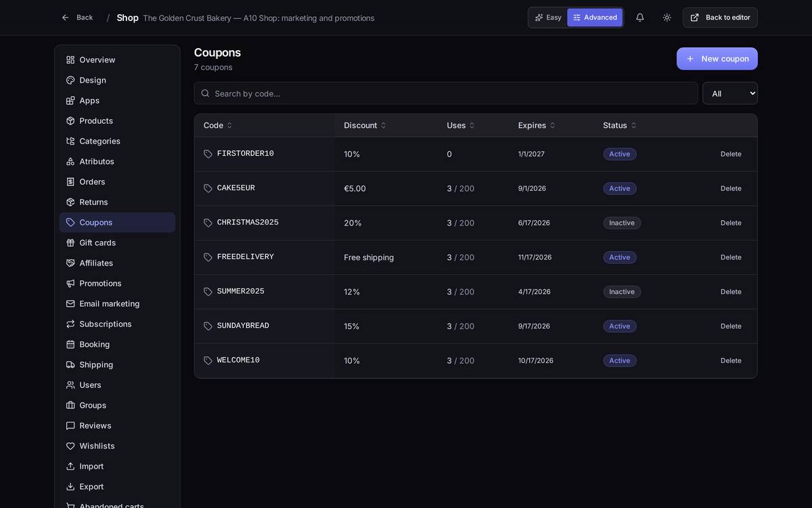812x508 pixels.
Task: Click the search magnifier icon
Action: (x=206, y=93)
